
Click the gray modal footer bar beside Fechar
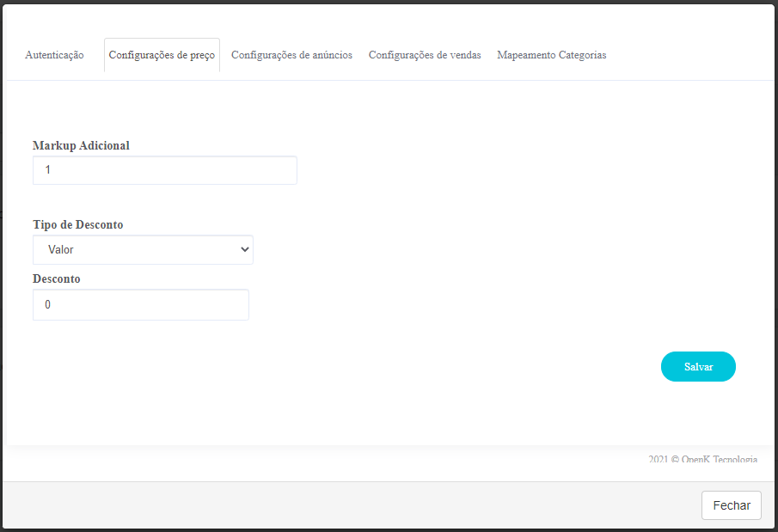[347, 505]
